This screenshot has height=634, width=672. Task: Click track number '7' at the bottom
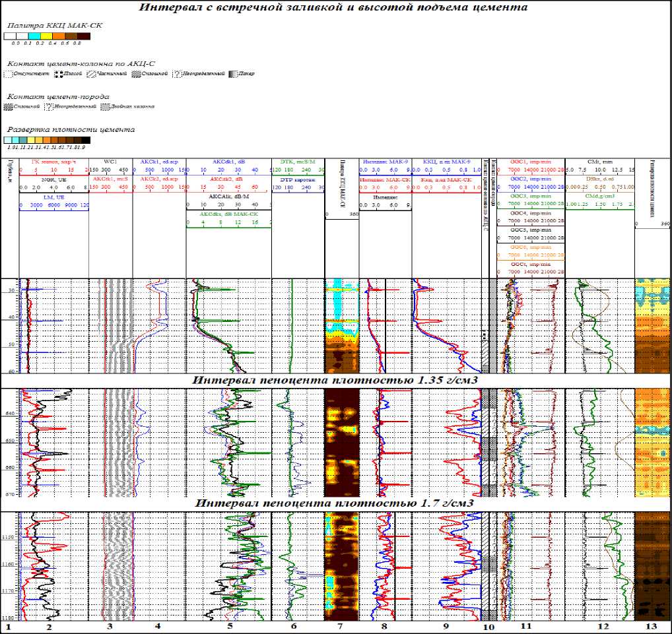pos(340,627)
